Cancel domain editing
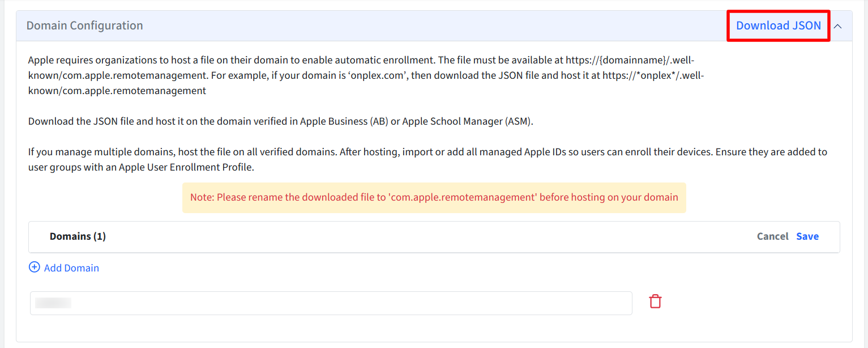The height and width of the screenshot is (348, 868). 772,236
